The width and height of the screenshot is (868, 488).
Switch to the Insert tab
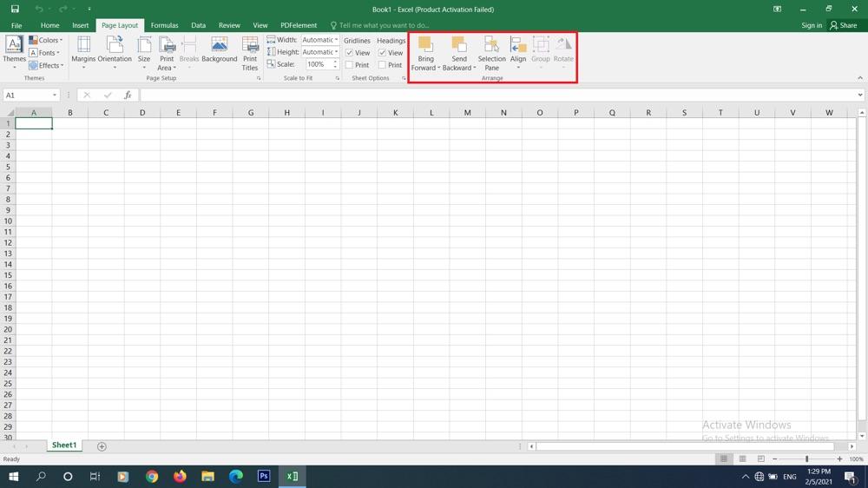point(80,25)
